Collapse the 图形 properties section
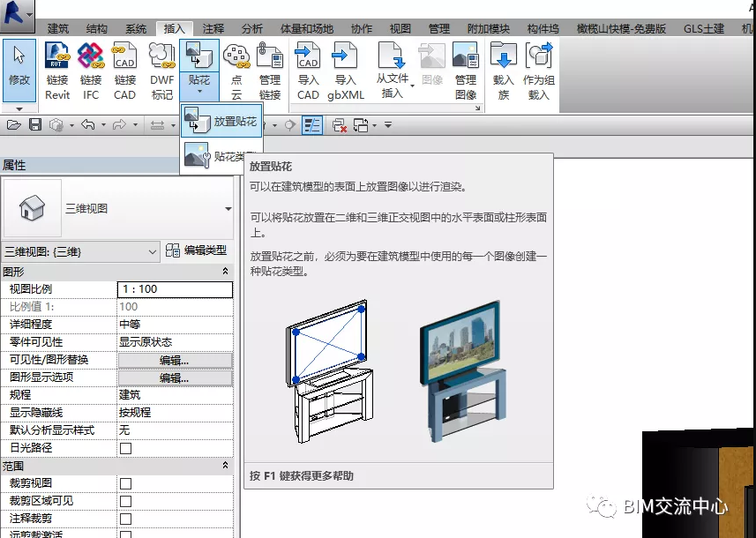Viewport: 756px width, 538px height. click(225, 272)
